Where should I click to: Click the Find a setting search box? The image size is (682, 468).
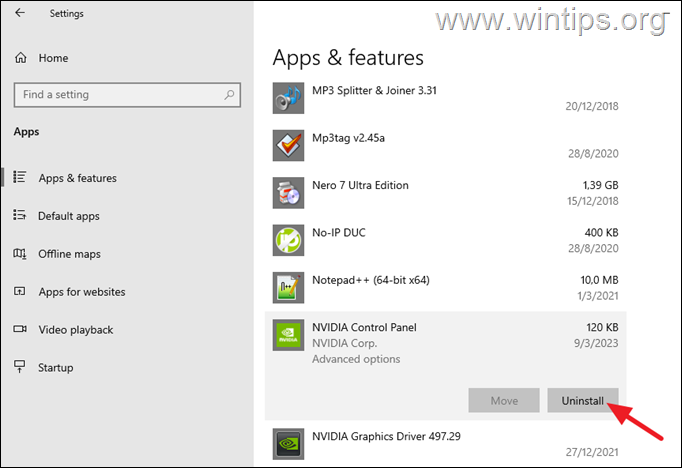(x=127, y=95)
